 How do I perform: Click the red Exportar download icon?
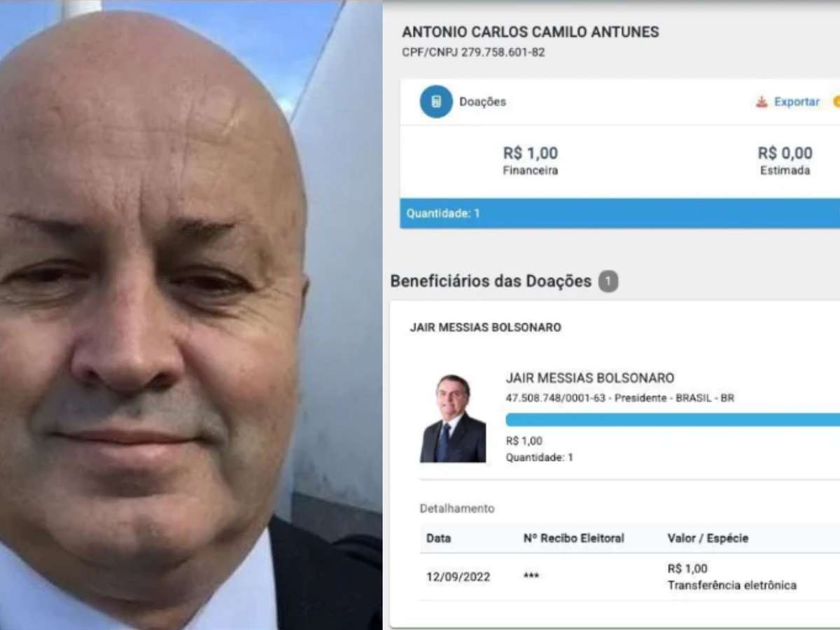point(762,102)
